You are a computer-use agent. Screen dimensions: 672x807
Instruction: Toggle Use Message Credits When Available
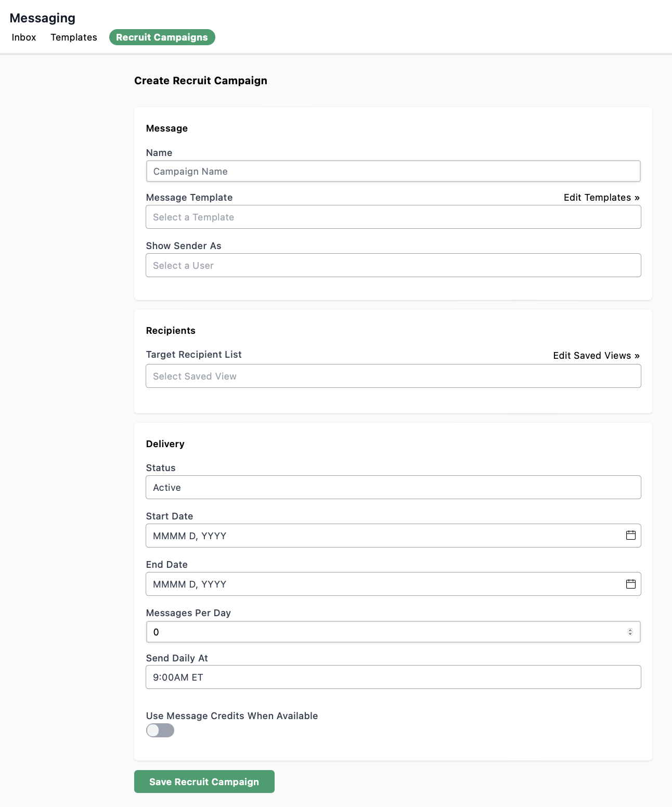(160, 730)
